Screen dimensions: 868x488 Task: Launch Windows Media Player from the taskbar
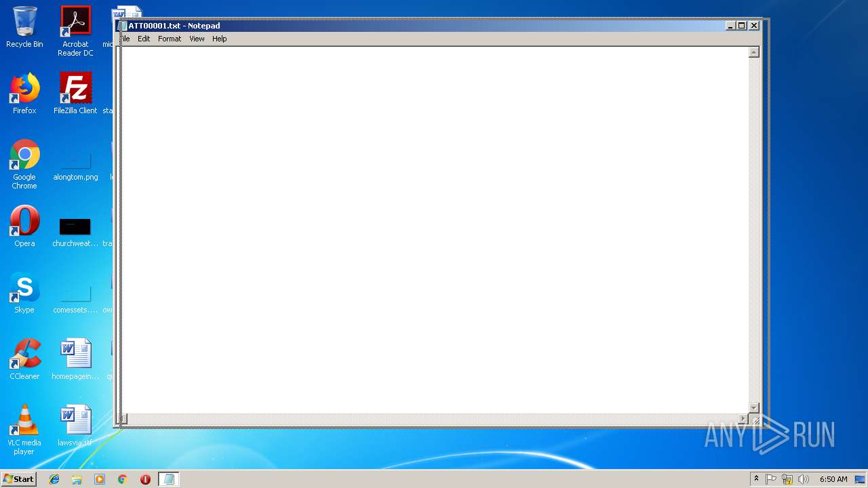point(100,479)
